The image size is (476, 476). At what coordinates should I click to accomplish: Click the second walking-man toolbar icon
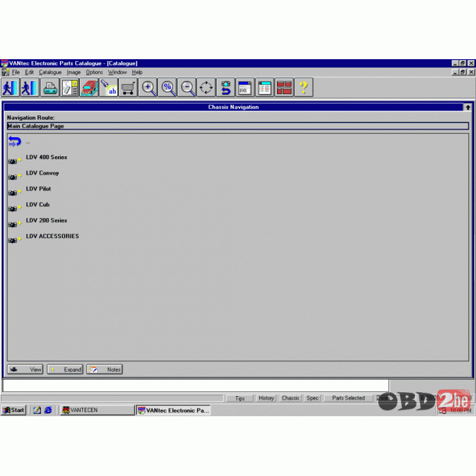[30, 88]
